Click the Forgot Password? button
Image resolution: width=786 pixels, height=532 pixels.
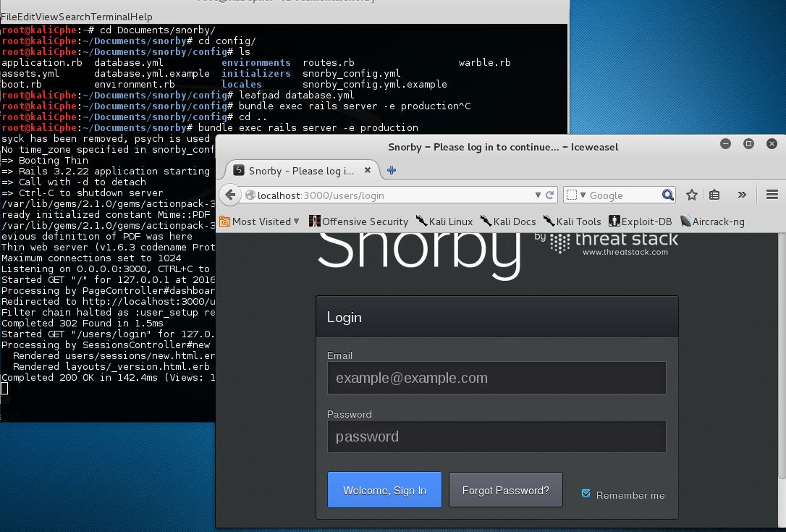click(x=505, y=490)
